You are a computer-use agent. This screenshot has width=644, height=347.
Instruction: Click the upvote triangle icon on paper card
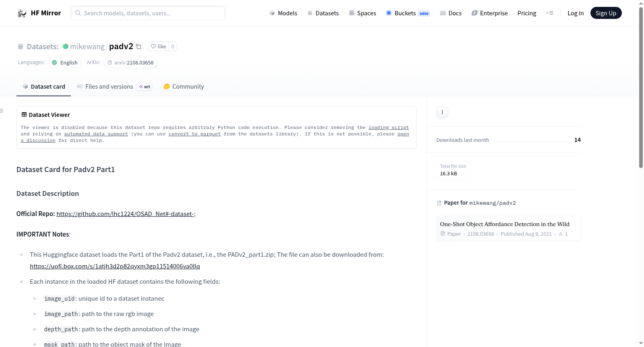click(561, 234)
